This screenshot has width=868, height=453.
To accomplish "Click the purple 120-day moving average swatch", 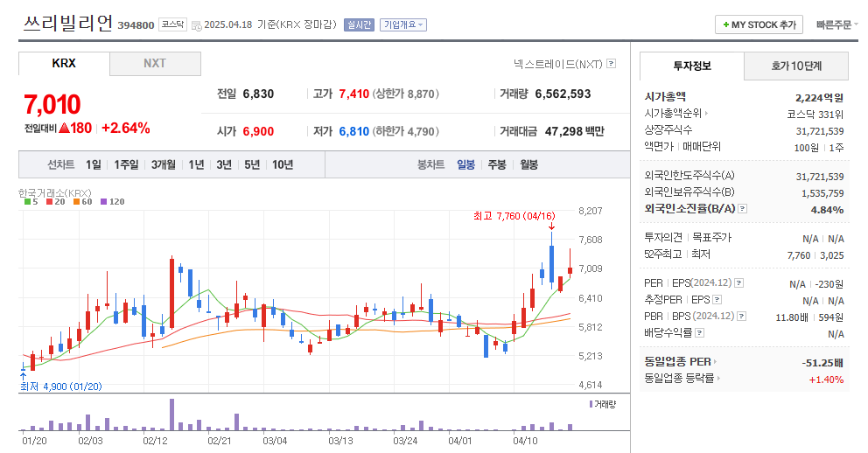I will click(103, 202).
